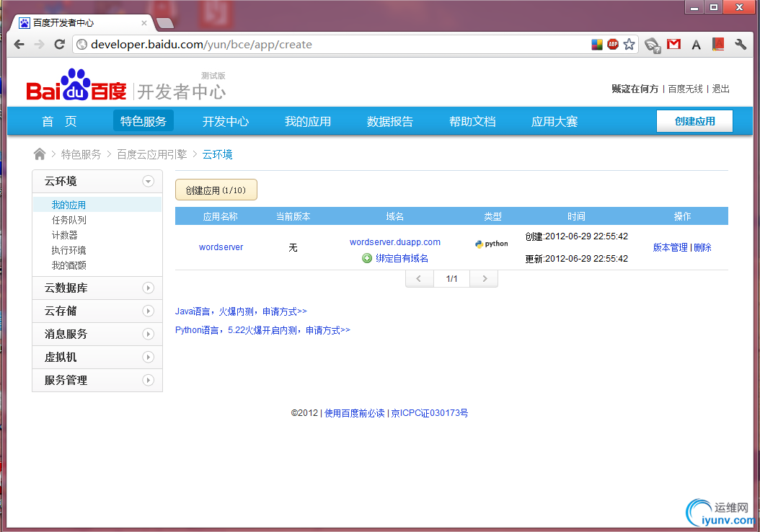The width and height of the screenshot is (760, 532).
Task: Select 计数器 in the sidebar
Action: 64,235
